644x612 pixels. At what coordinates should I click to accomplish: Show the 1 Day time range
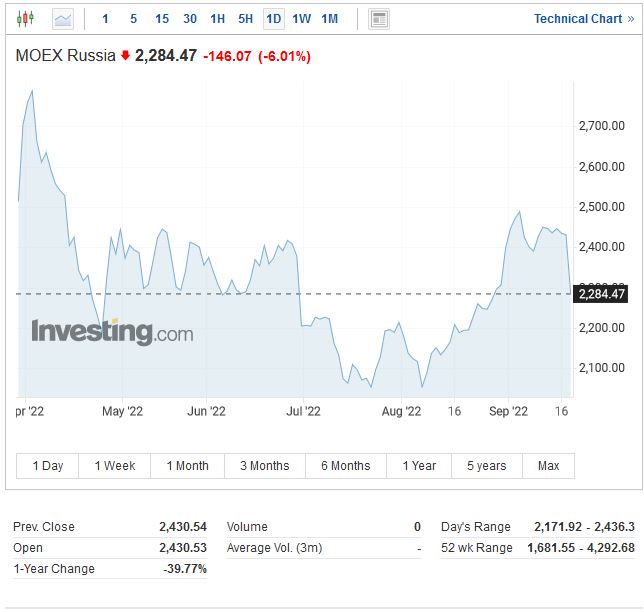click(x=48, y=466)
